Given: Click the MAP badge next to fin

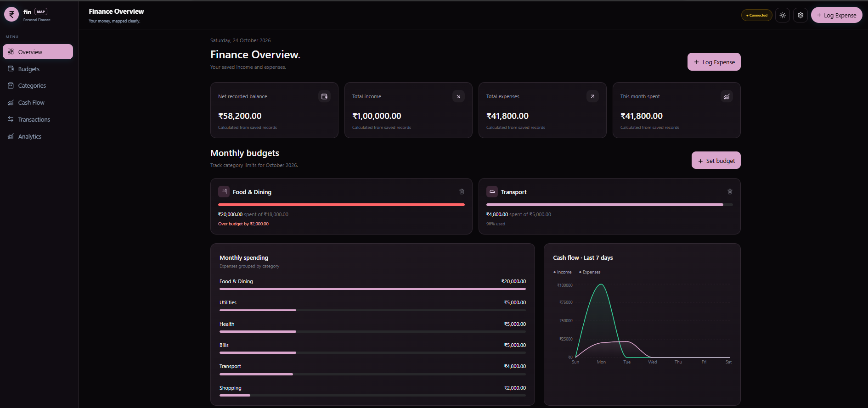Looking at the screenshot, I should tap(41, 11).
